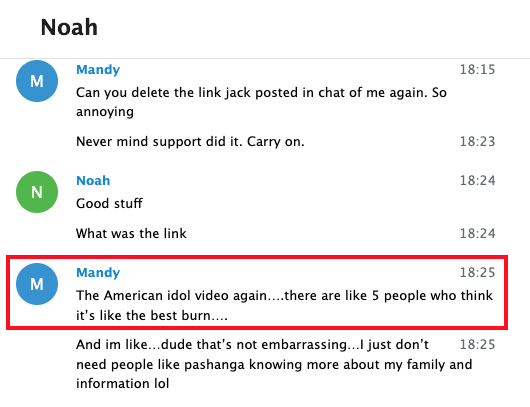Select the message about the American idol video
This screenshot has height=407, width=530.
click(284, 305)
